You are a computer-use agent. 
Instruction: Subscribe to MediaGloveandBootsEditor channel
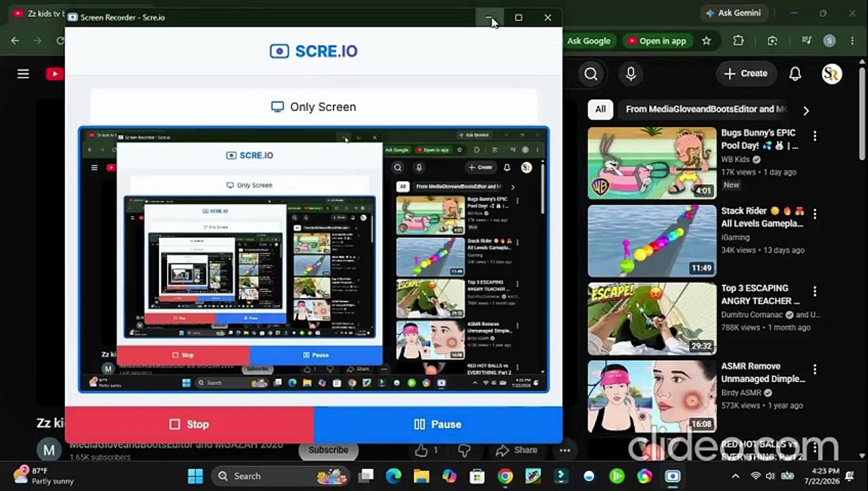pyautogui.click(x=328, y=450)
